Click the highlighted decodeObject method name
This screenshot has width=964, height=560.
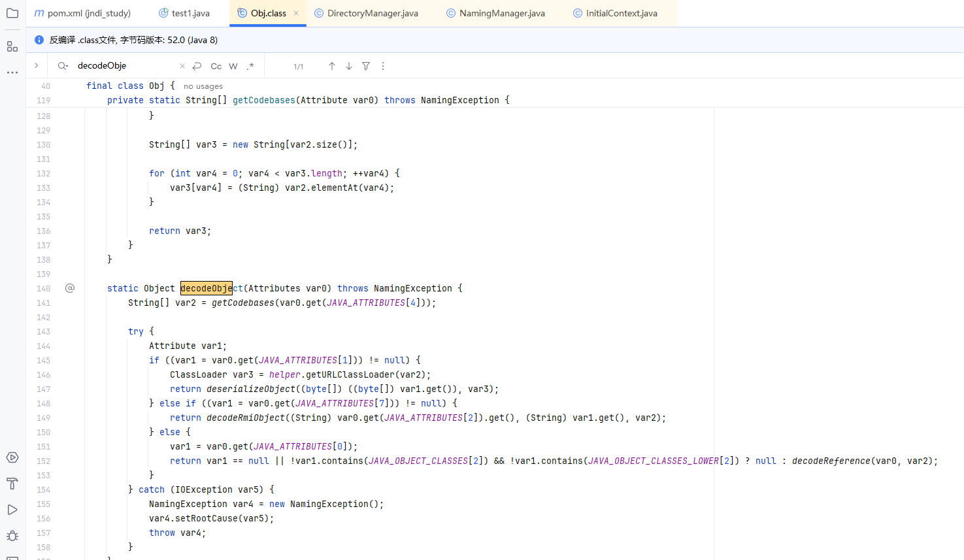(x=212, y=288)
